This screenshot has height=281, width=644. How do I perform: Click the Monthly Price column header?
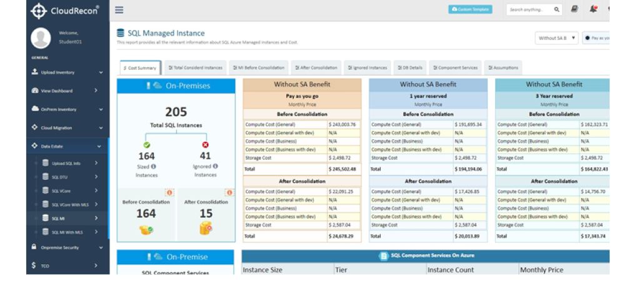541,270
